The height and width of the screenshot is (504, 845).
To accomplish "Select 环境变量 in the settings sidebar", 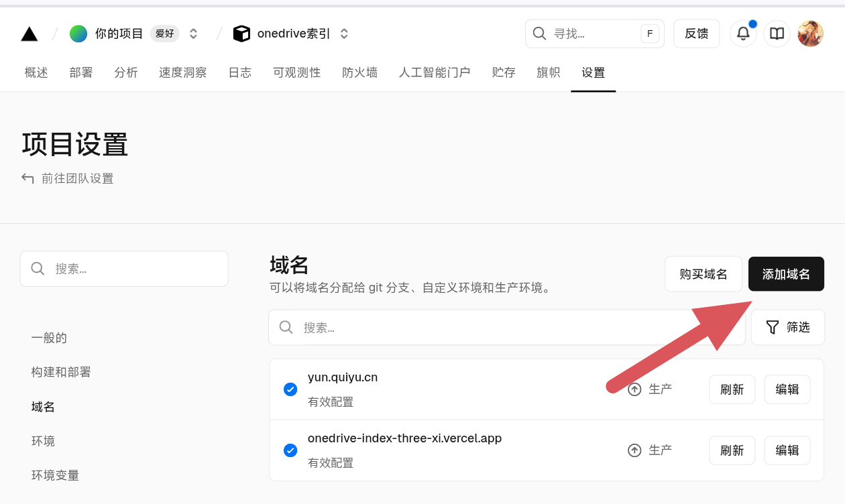I will coord(54,475).
